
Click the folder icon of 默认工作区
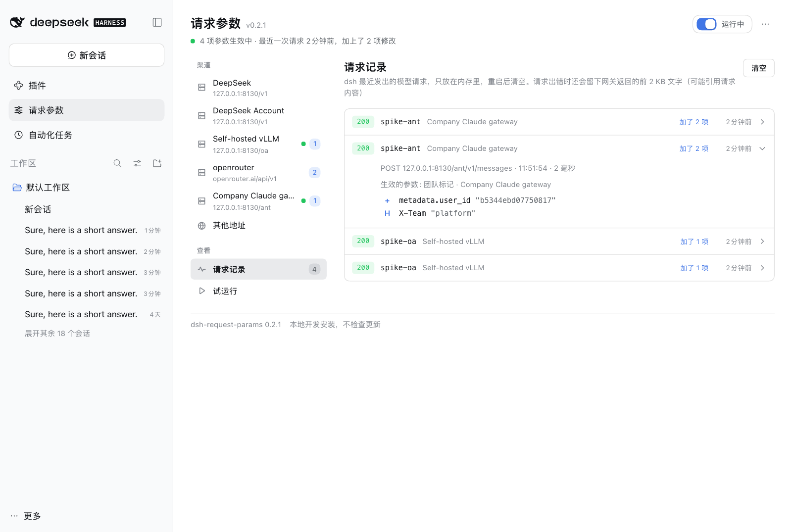pyautogui.click(x=17, y=188)
